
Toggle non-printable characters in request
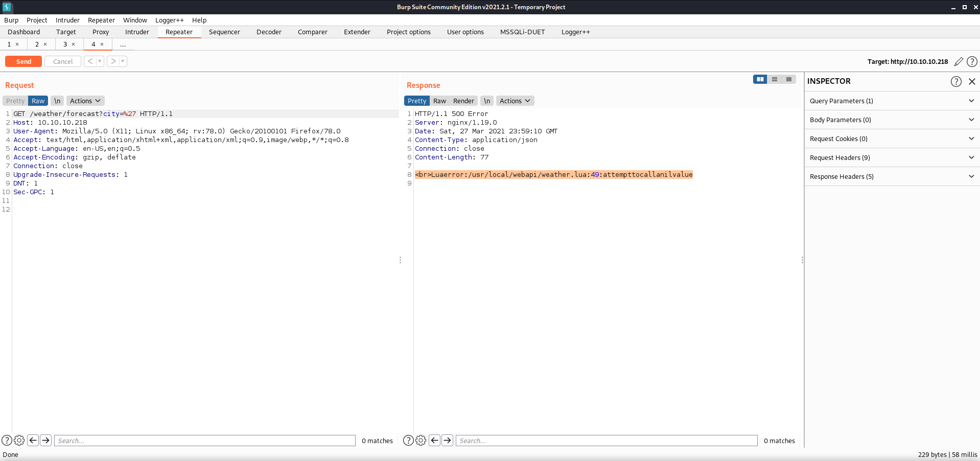57,101
